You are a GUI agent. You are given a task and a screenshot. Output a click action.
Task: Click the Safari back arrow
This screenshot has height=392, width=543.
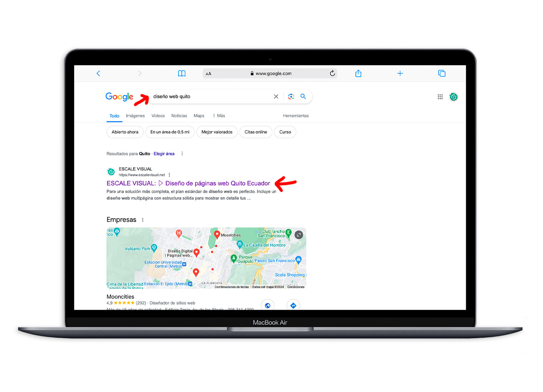98,73
